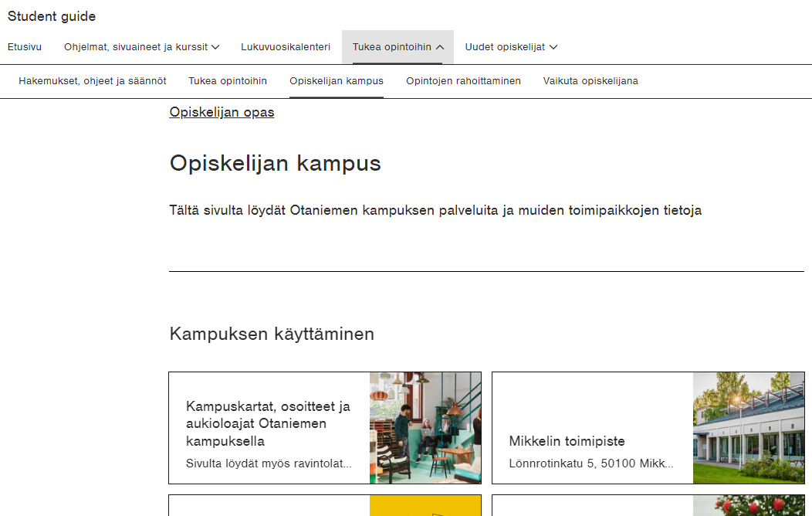Click the Mikkeli building photo thumbnail
The width and height of the screenshot is (812, 516).
point(748,428)
